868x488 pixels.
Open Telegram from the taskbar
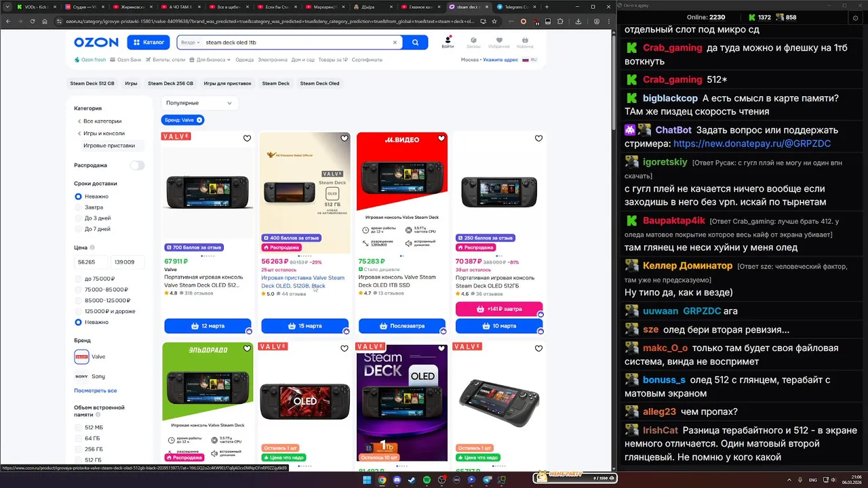coord(487,480)
